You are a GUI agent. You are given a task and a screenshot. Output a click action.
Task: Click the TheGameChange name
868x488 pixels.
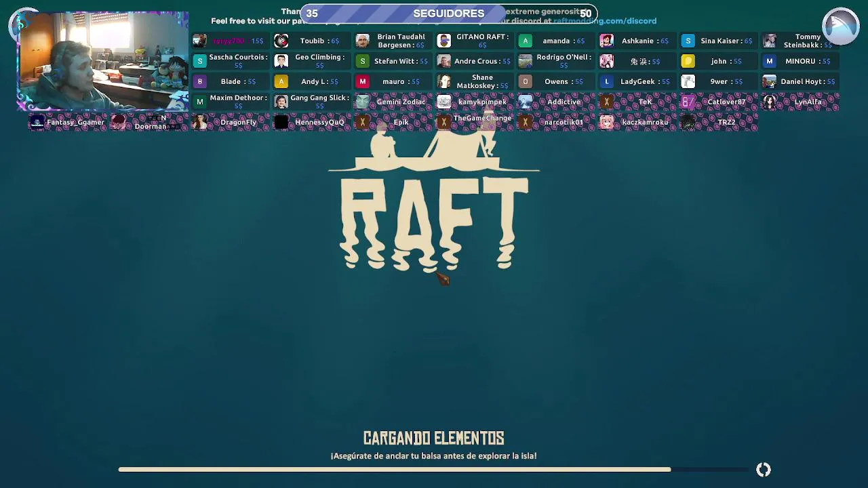482,118
